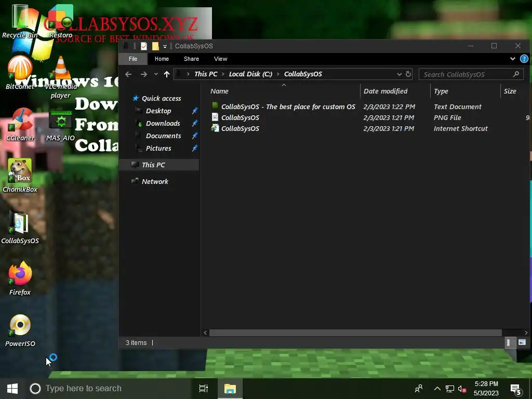Select the text document 'CollabSysOS - The best place for custom OS'
This screenshot has width=532, height=399.
click(x=288, y=107)
